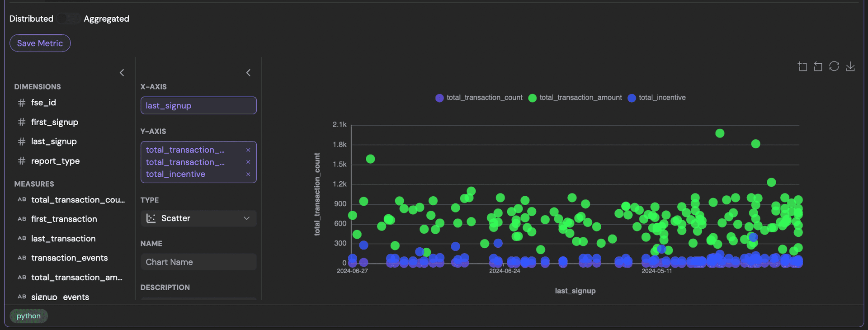
Task: Click total_incentive entry in y-axis box
Action: (175, 174)
